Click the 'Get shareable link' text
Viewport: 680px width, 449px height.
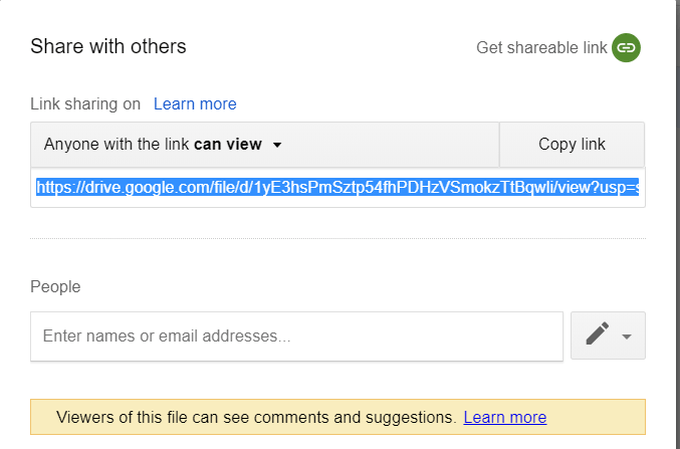541,47
